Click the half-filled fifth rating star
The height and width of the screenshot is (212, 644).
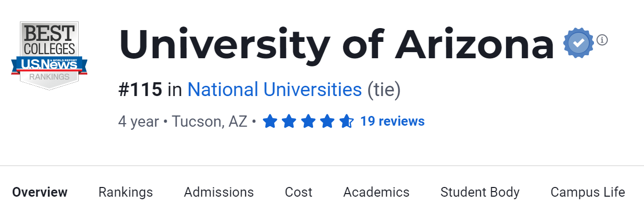pyautogui.click(x=346, y=122)
